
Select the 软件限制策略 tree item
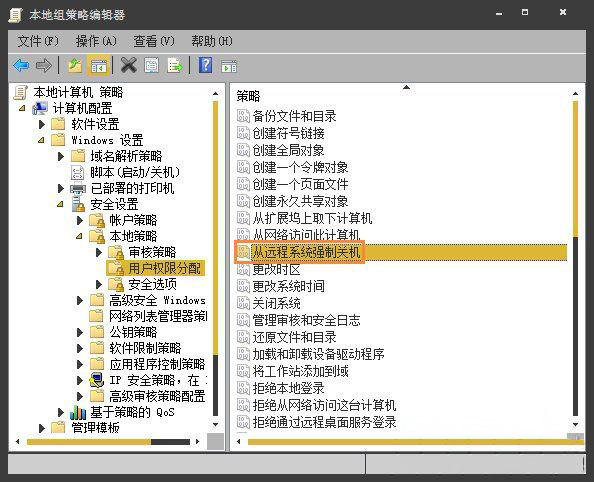[x=145, y=348]
